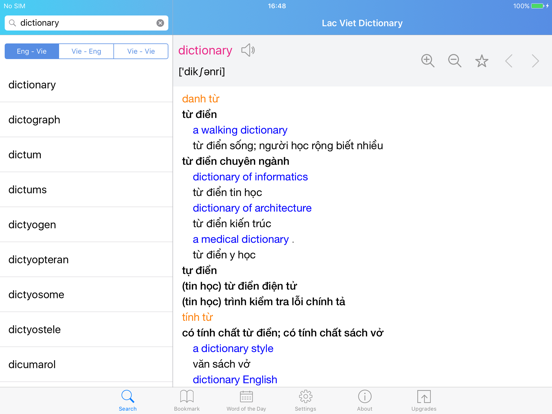Select 'dictyogen' in the word list
This screenshot has width=552, height=414.
pos(86,225)
